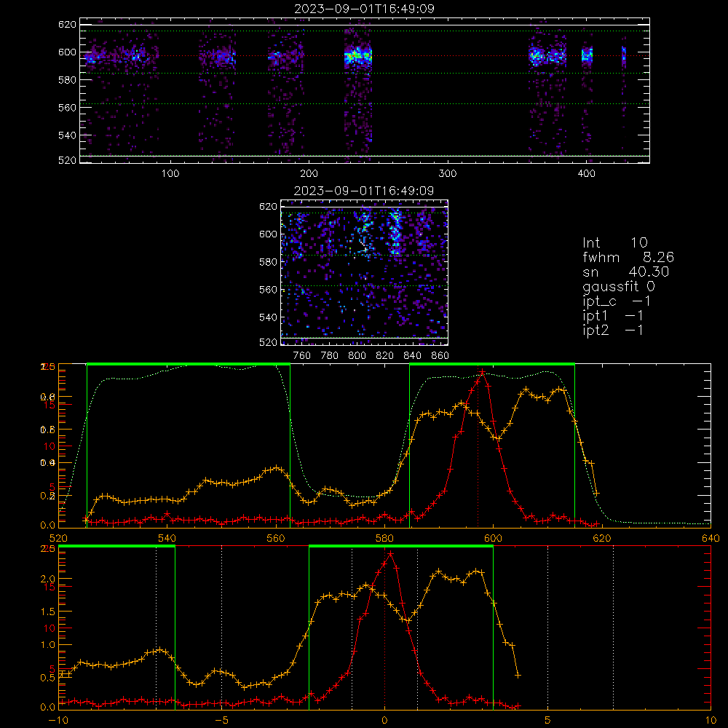
Task: Click the thick green bar atop third plot's left window
Action: [x=189, y=365]
